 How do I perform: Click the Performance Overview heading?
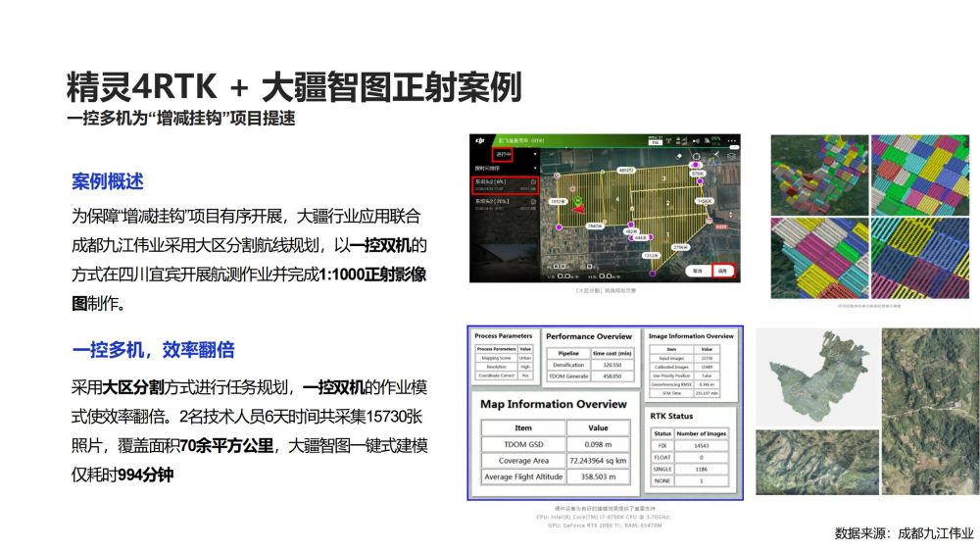589,336
